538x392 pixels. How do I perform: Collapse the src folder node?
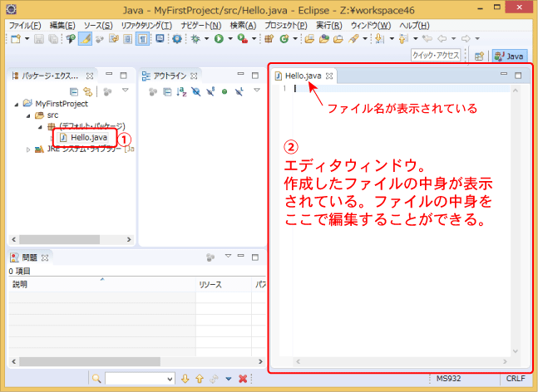click(x=28, y=115)
